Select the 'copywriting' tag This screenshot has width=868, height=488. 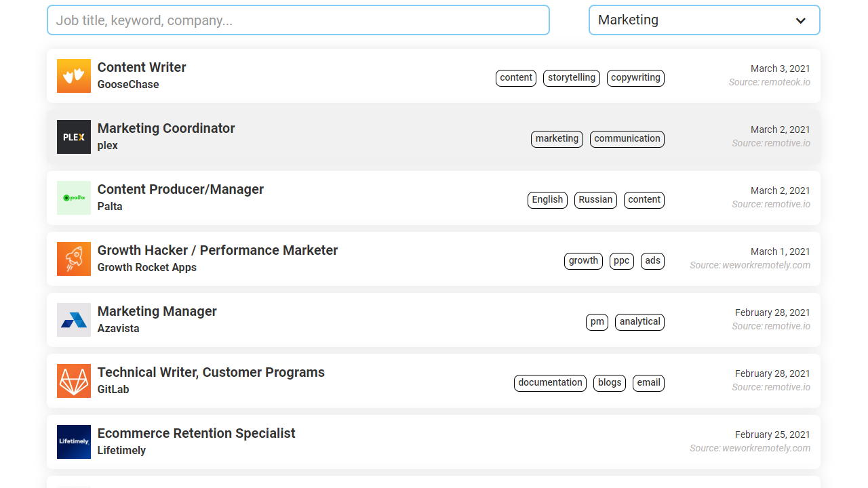[x=635, y=78]
